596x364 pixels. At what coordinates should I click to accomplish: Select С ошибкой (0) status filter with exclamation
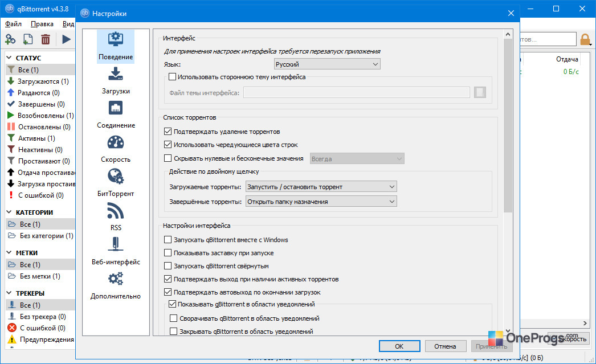40,195
